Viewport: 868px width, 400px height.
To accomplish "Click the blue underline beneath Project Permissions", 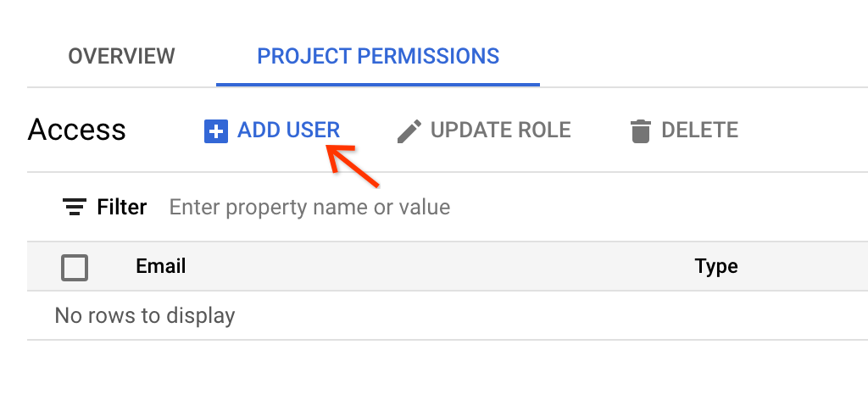I will click(x=378, y=85).
